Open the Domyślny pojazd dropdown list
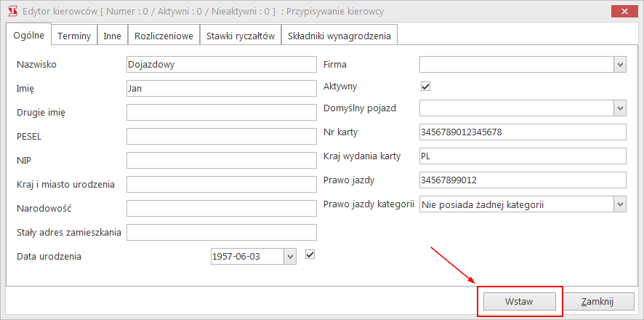The image size is (644, 320). [620, 108]
